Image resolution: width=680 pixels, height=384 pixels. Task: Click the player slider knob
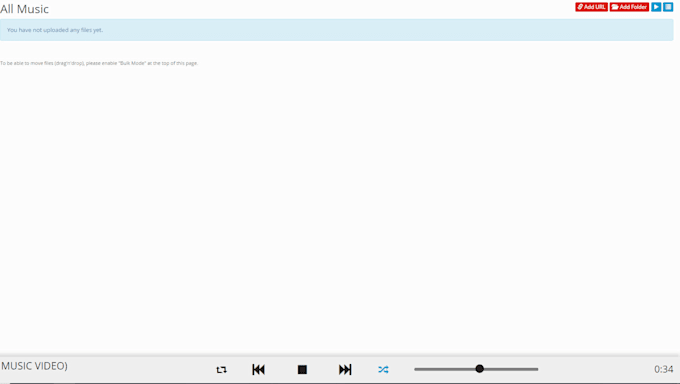coord(479,369)
